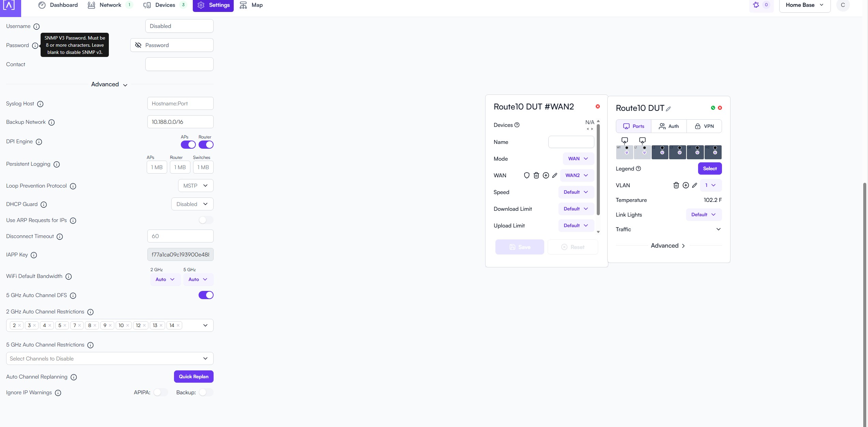The width and height of the screenshot is (868, 427).
Task: Open the notifications bell icon
Action: [756, 5]
